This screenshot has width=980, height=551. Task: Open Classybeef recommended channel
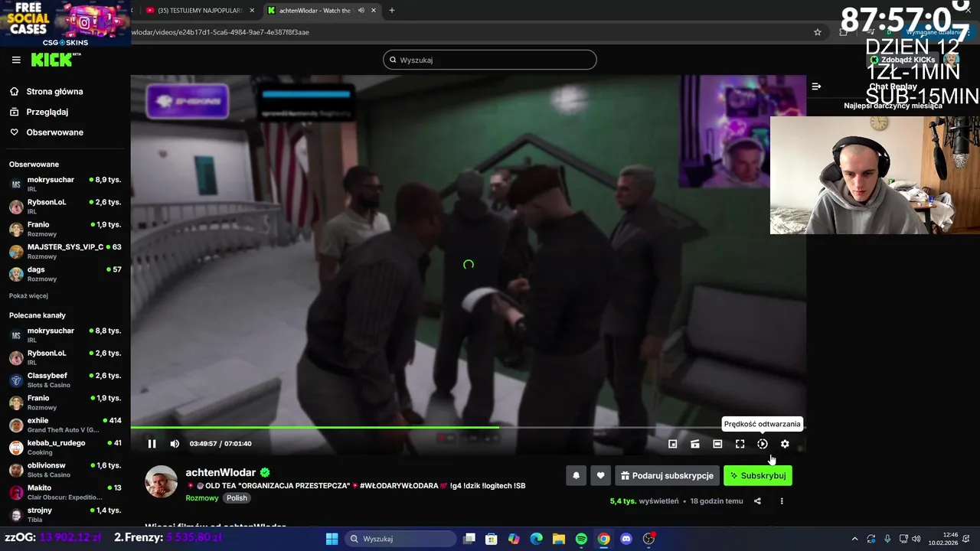click(x=65, y=380)
